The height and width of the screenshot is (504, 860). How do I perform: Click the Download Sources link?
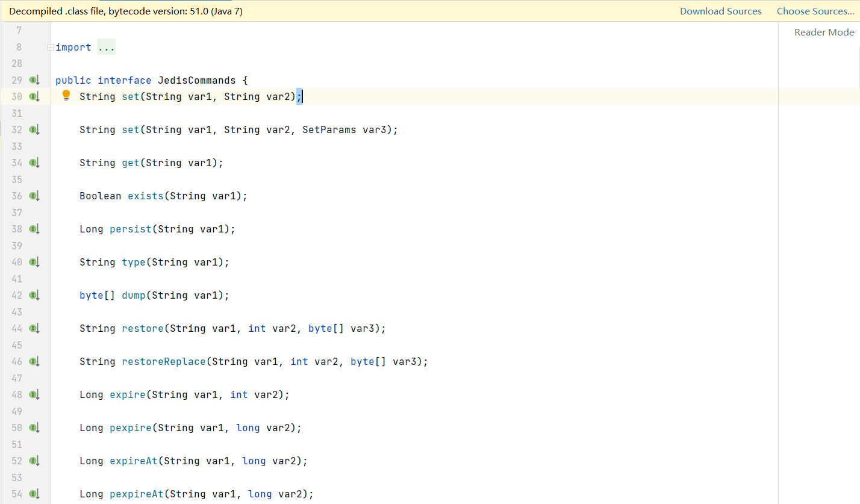click(720, 11)
